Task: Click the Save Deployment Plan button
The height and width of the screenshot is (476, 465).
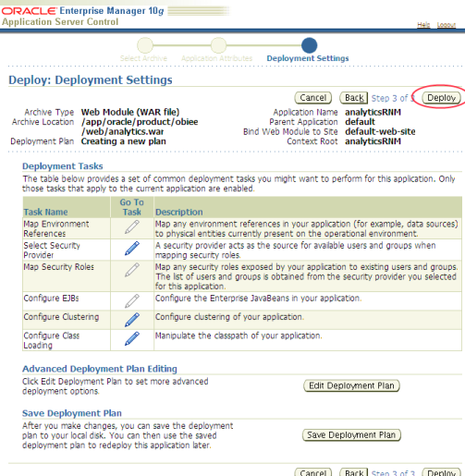Action: tap(351, 435)
